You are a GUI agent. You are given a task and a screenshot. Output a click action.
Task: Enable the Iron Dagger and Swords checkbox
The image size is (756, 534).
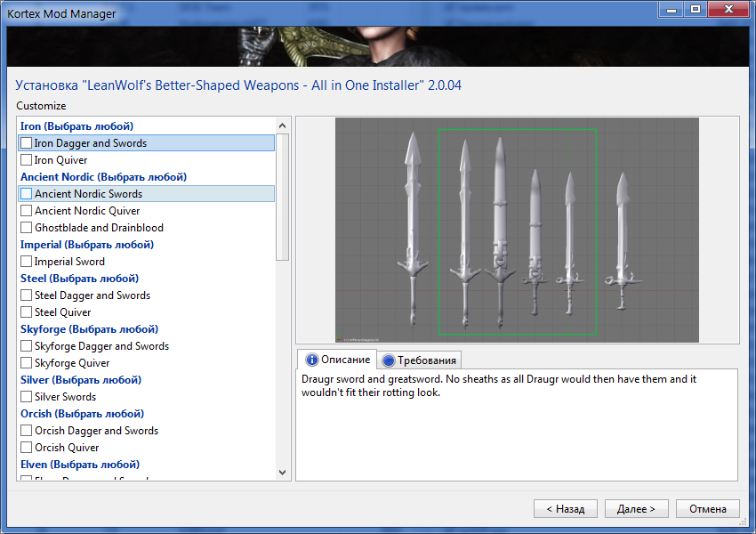[x=27, y=143]
